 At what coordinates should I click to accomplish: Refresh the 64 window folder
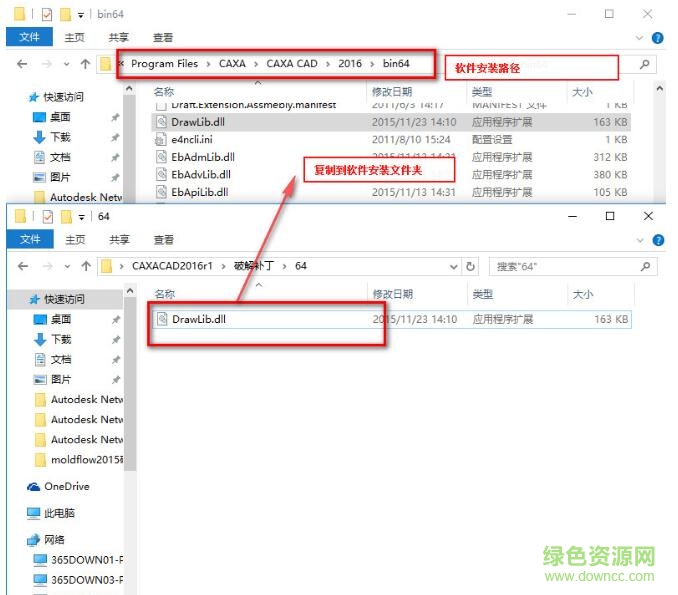coord(470,267)
